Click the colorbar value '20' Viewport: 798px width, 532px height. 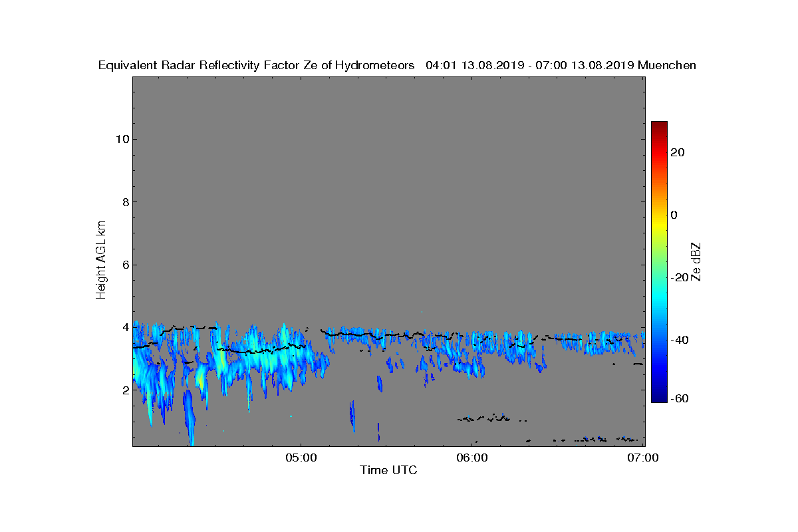(x=678, y=152)
